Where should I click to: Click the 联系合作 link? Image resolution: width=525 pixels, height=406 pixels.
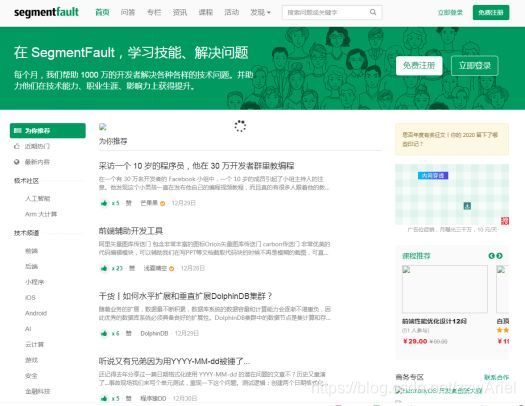click(497, 377)
